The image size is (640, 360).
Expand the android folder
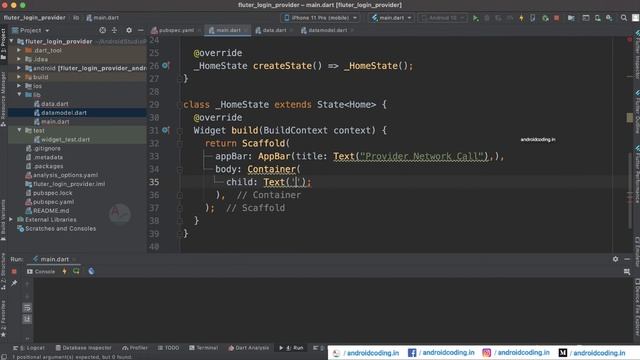coord(19,68)
